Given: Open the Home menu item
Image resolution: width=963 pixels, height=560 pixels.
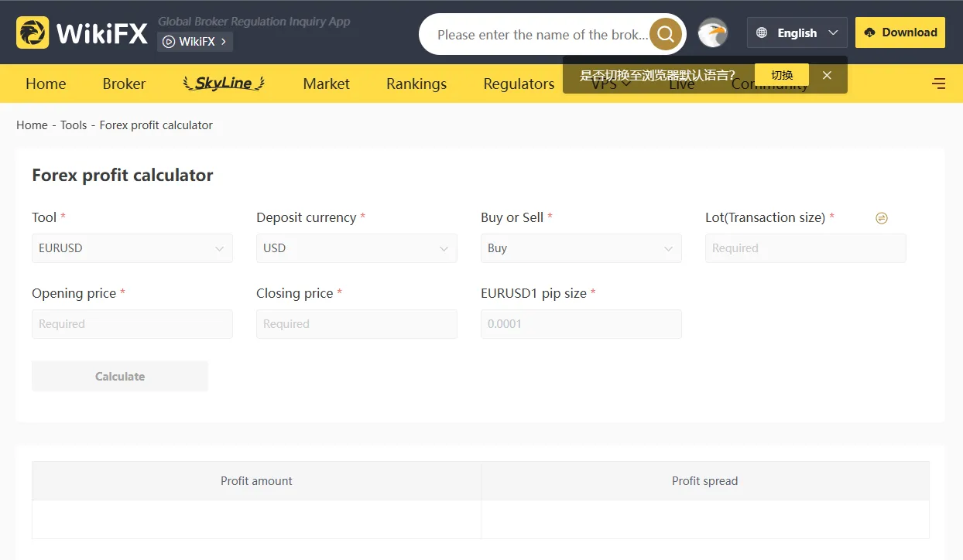Looking at the screenshot, I should click(46, 84).
